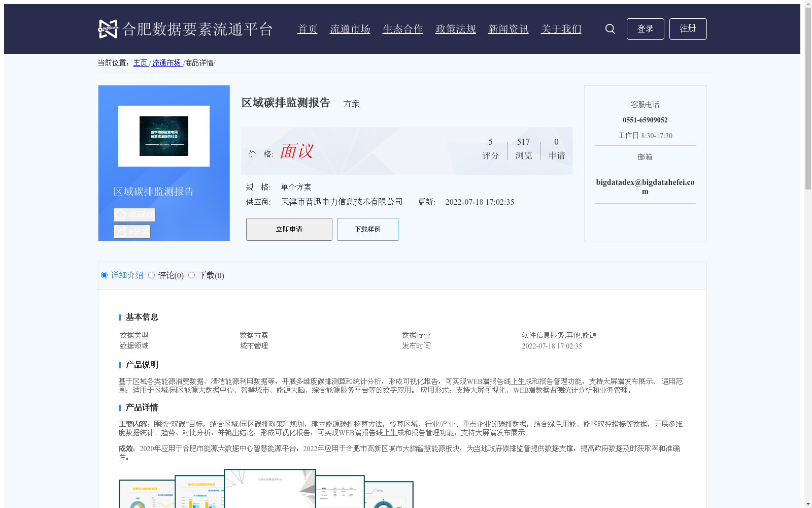The image size is (812, 508).
Task: Click the blue marker beside 产品说明 heading
Action: point(119,365)
